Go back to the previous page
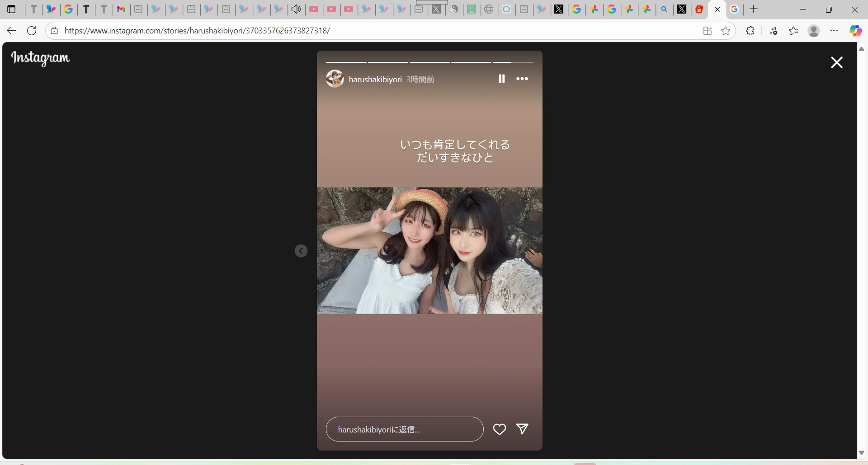868x465 pixels. click(x=11, y=31)
